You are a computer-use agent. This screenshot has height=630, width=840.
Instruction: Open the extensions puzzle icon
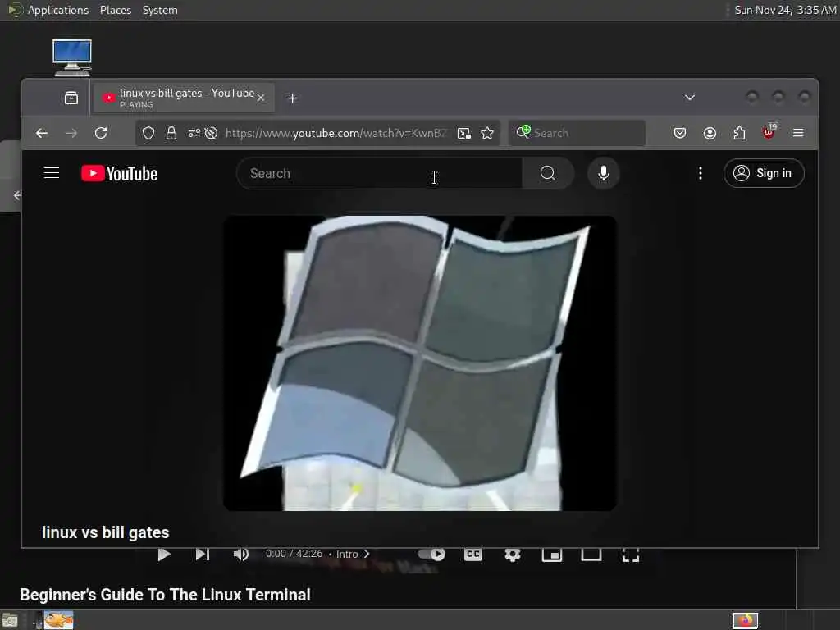(739, 133)
